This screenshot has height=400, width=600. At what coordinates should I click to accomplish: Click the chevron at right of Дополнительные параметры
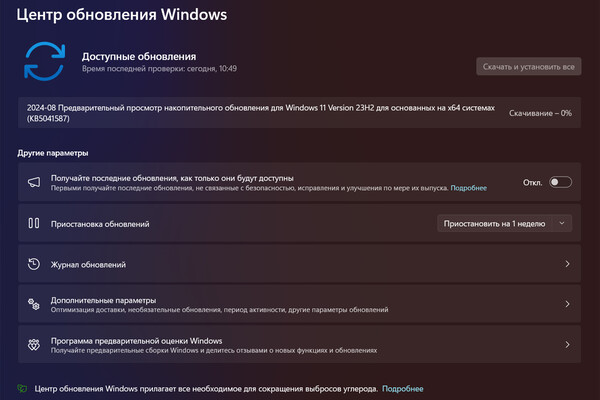(567, 304)
